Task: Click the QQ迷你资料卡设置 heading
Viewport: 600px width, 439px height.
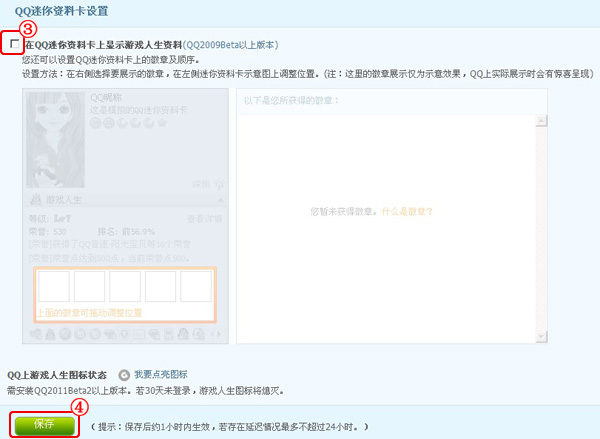Action: click(61, 11)
